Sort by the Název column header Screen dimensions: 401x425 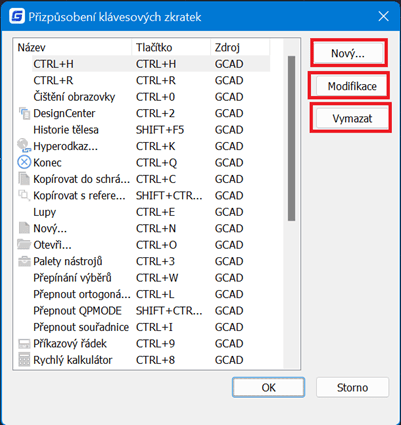coord(73,47)
